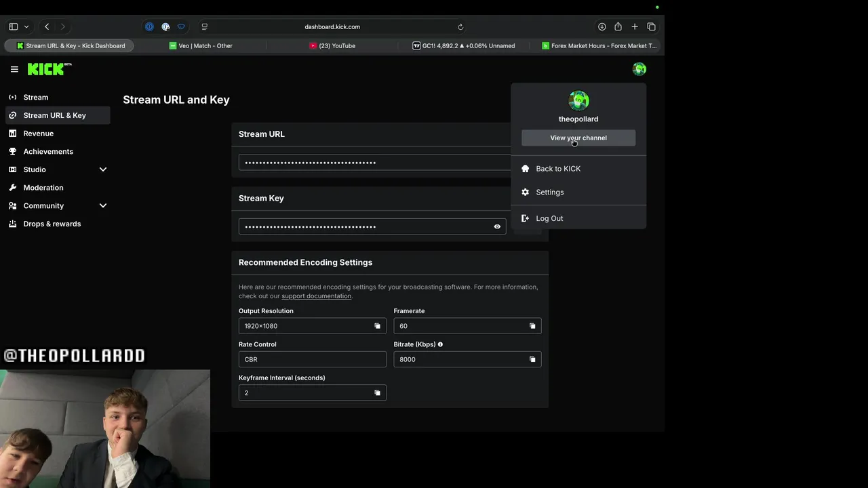Click the Framerate 60 field

click(x=467, y=326)
